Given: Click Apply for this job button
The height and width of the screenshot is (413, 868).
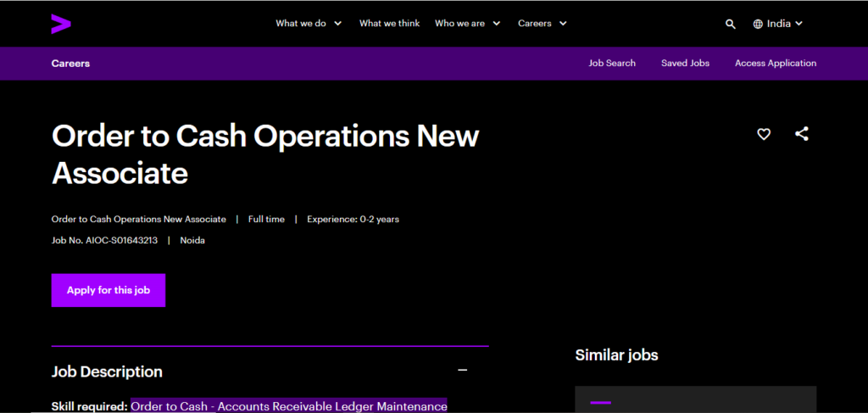Looking at the screenshot, I should (108, 290).
